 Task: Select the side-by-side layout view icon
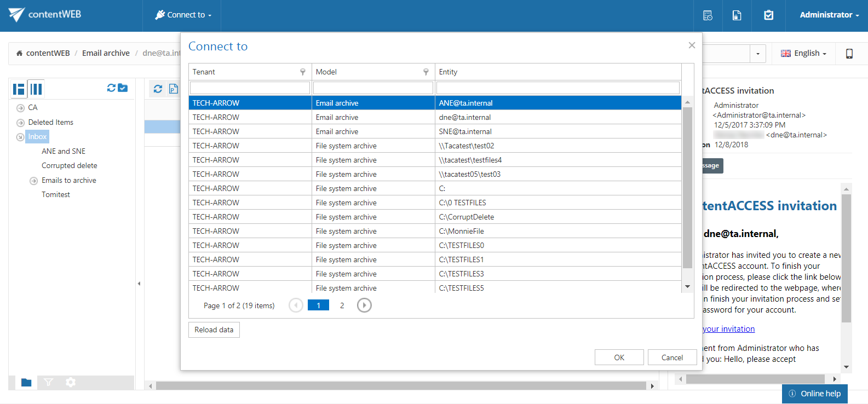19,89
